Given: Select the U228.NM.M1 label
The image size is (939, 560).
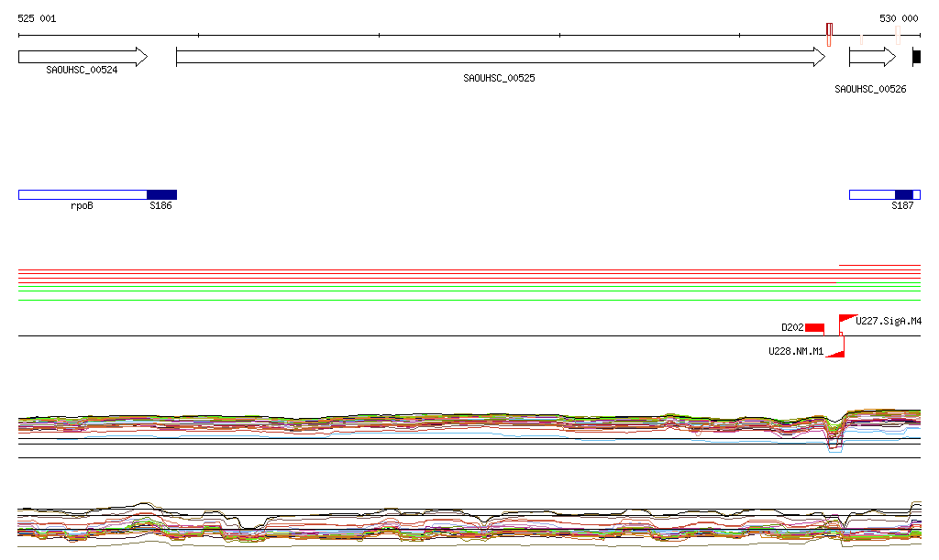Looking at the screenshot, I should coord(796,351).
